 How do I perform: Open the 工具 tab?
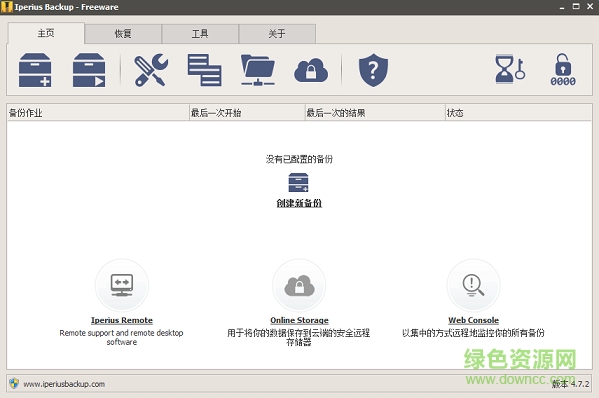tap(200, 34)
